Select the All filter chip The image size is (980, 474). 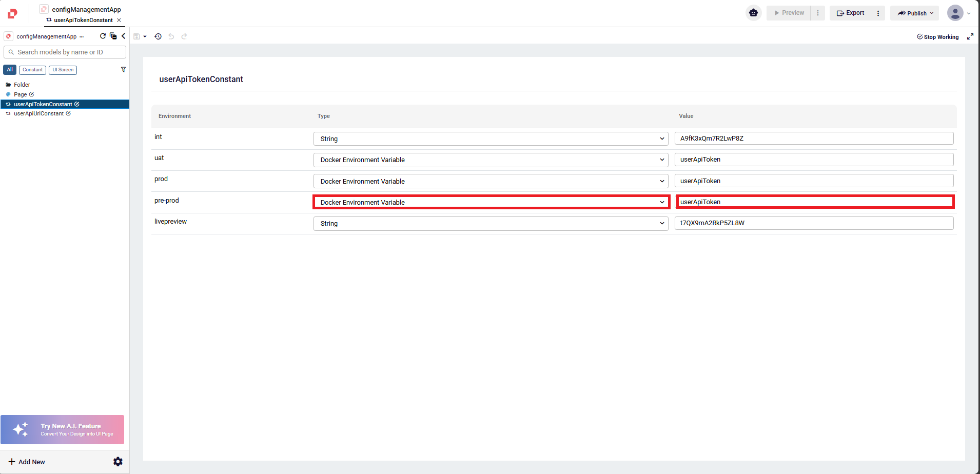[10, 70]
